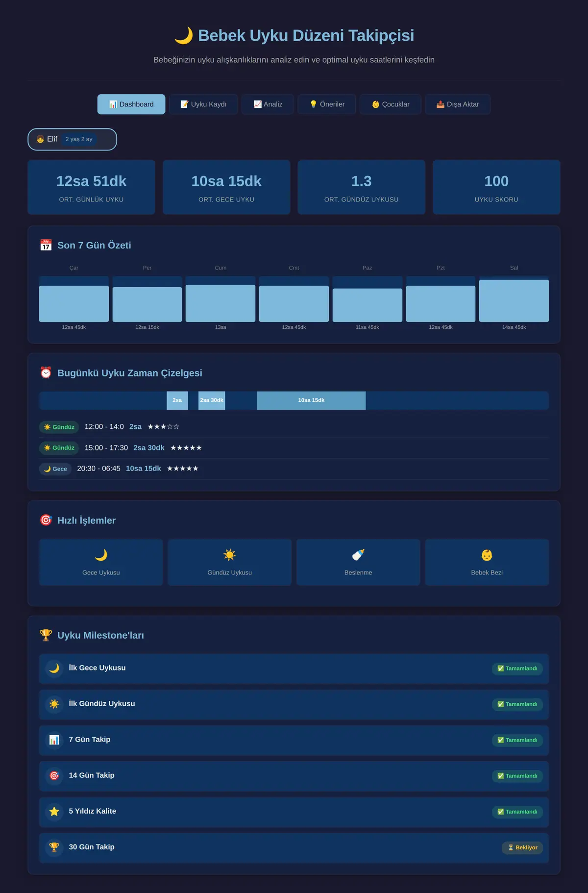
Task: Click the Tamamlandı badge on 7 Gün Takip
Action: click(x=517, y=740)
